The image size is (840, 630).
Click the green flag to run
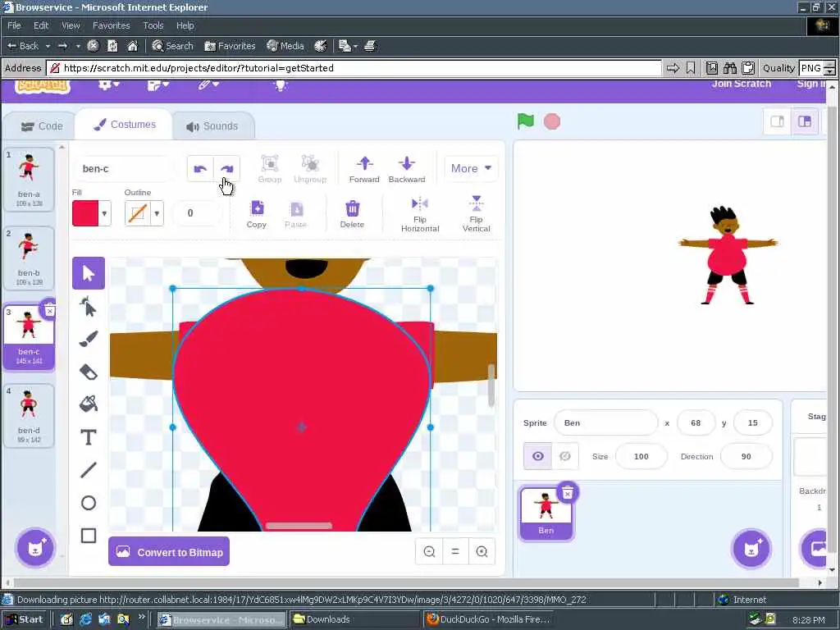[x=526, y=121]
